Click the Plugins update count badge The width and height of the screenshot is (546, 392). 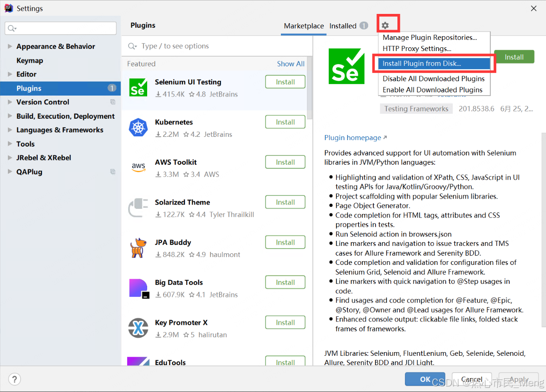point(112,88)
